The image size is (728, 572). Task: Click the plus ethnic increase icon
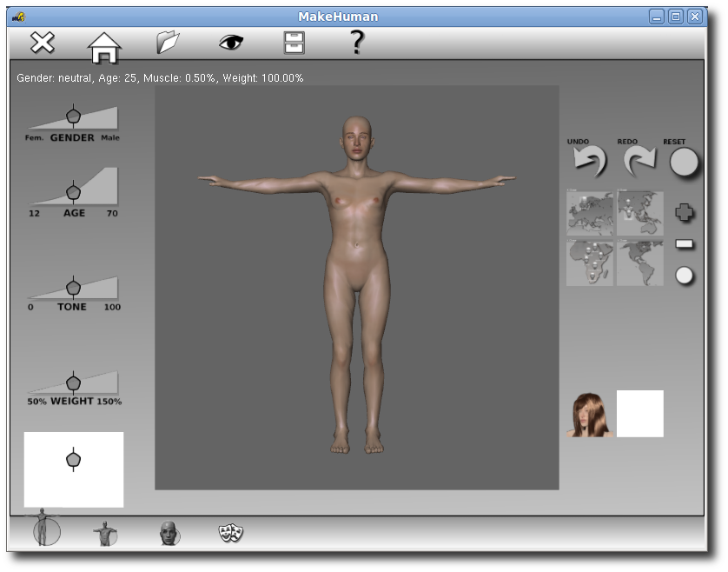[685, 212]
